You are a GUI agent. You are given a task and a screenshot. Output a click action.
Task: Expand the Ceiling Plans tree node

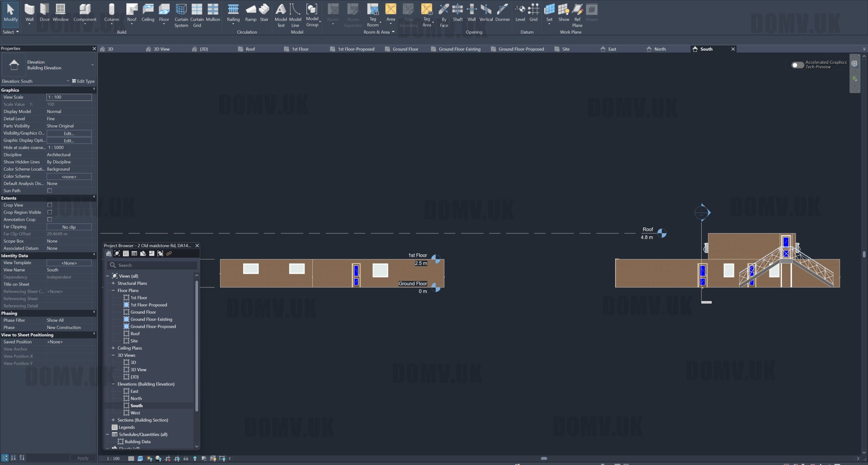[x=113, y=348]
